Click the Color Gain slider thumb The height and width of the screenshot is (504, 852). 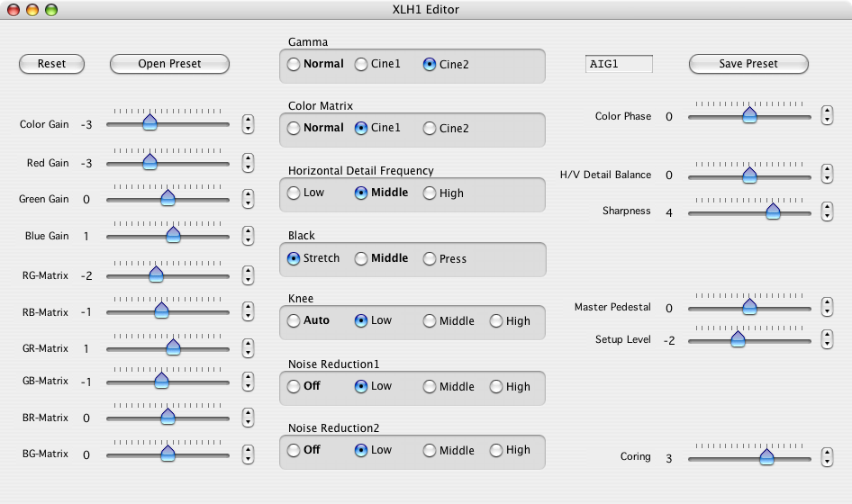click(x=150, y=122)
